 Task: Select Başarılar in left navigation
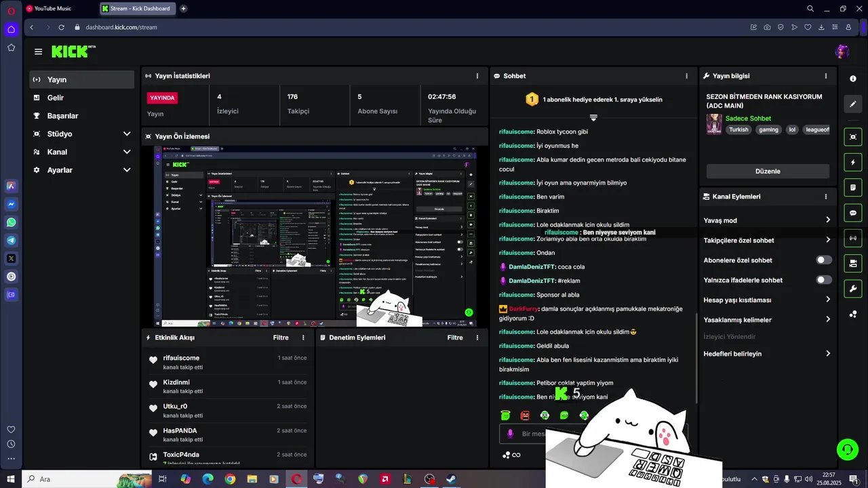(x=81, y=116)
